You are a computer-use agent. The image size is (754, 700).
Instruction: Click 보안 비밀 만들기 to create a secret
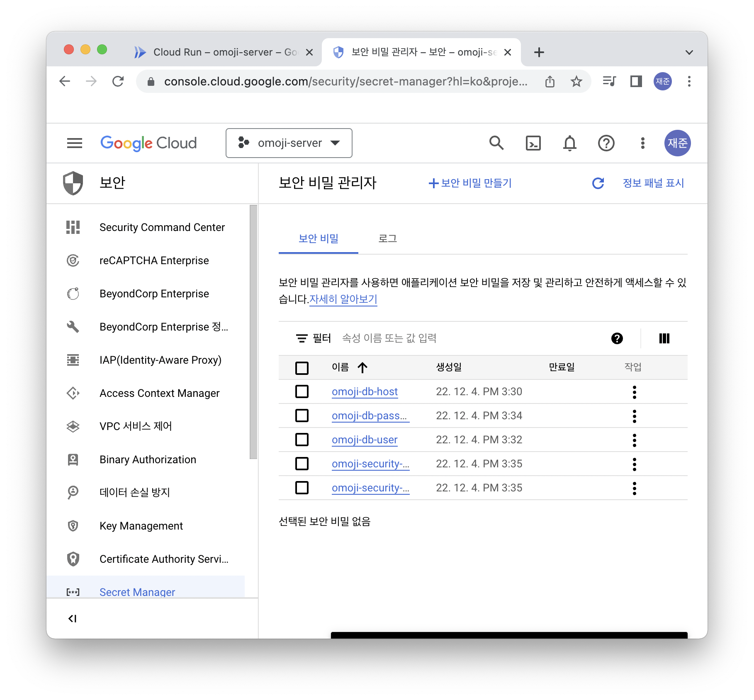pos(470,183)
